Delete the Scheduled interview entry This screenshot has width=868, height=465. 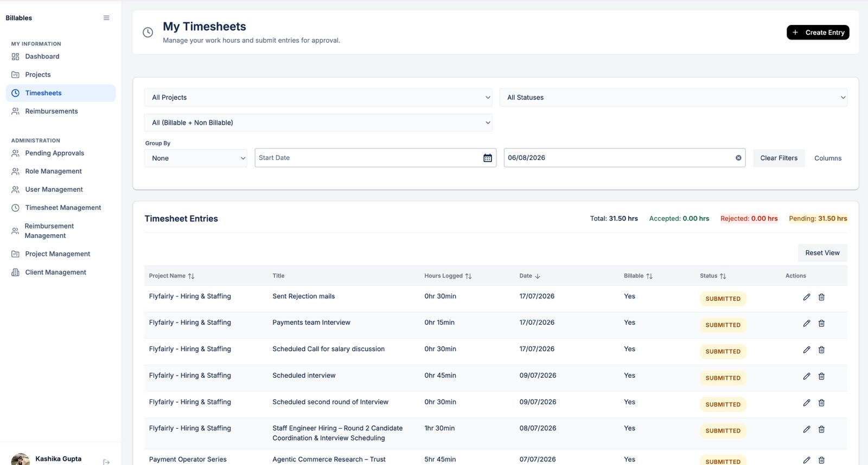pos(821,376)
